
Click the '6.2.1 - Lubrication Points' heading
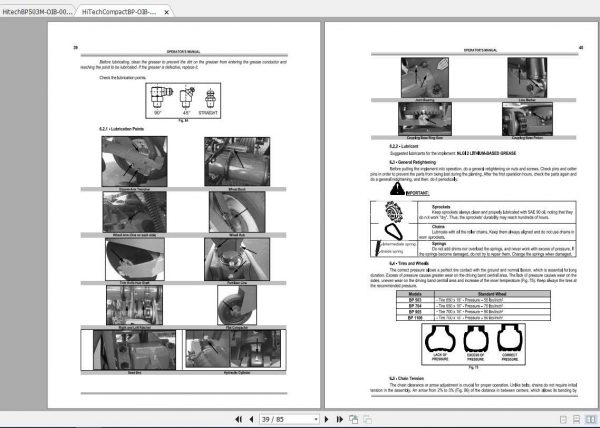121,129
